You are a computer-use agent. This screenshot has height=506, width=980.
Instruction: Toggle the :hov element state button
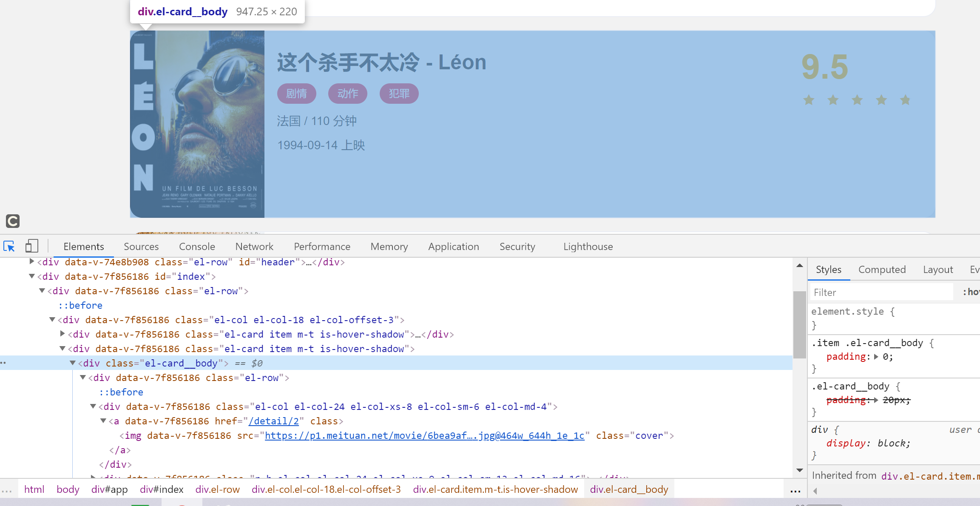click(971, 292)
